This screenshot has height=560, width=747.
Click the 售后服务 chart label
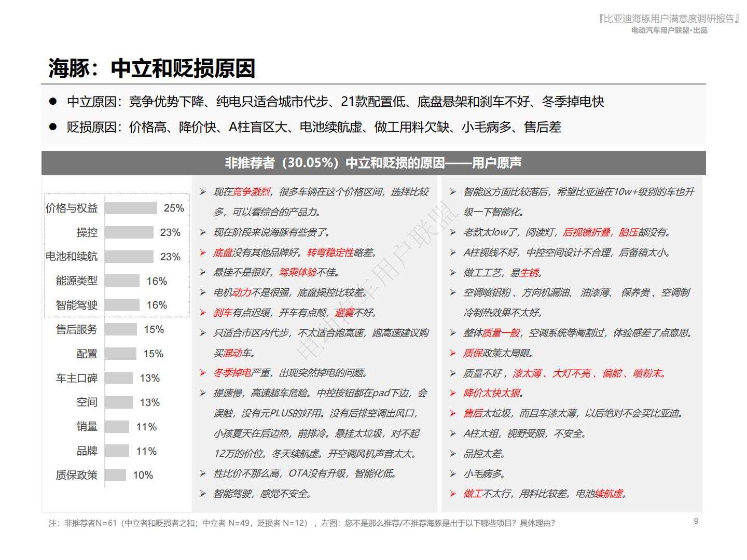coord(77,329)
